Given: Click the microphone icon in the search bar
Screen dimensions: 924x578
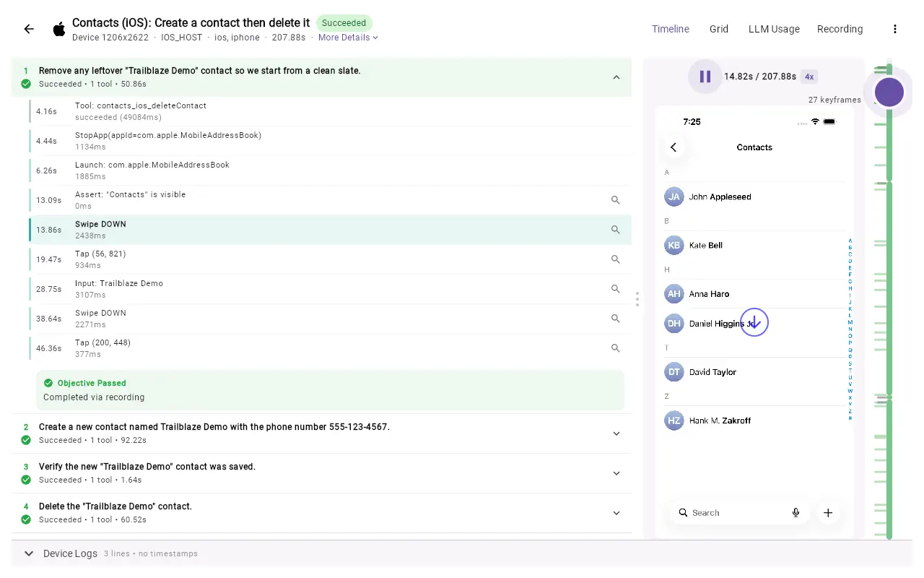Looking at the screenshot, I should point(796,513).
